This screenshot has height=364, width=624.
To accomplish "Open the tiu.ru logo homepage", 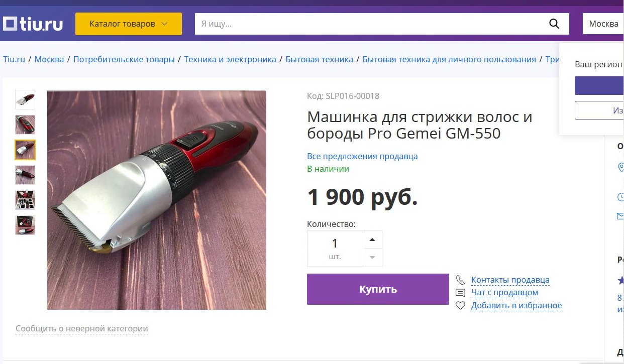I will (33, 24).
